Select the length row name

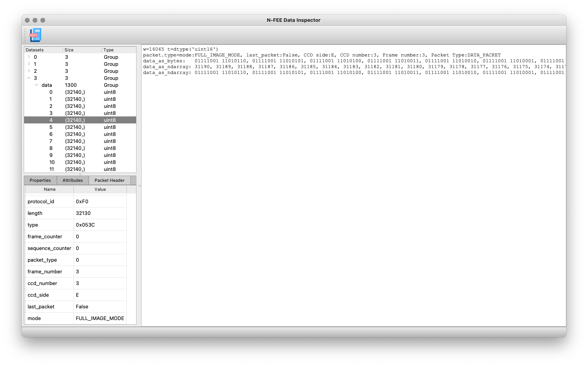click(x=35, y=213)
